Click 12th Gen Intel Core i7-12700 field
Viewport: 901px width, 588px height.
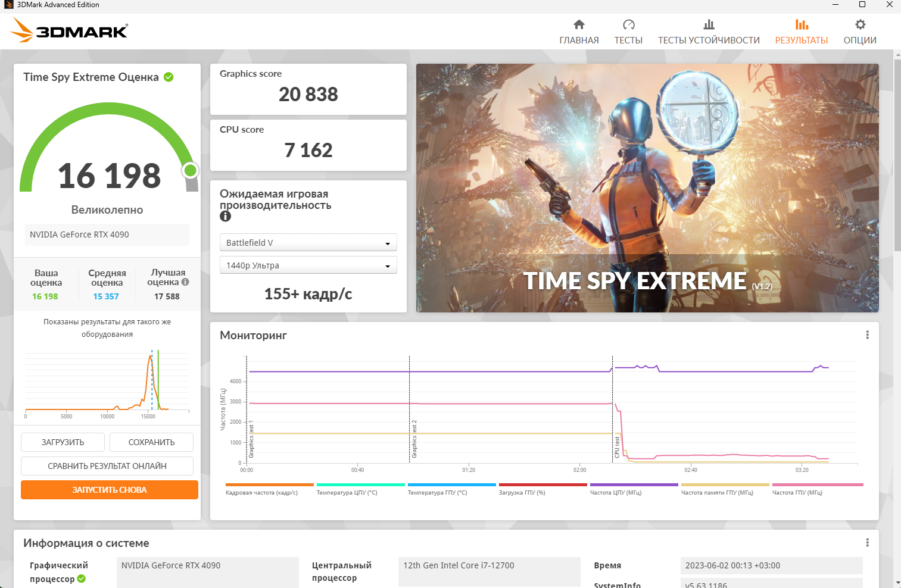point(490,572)
